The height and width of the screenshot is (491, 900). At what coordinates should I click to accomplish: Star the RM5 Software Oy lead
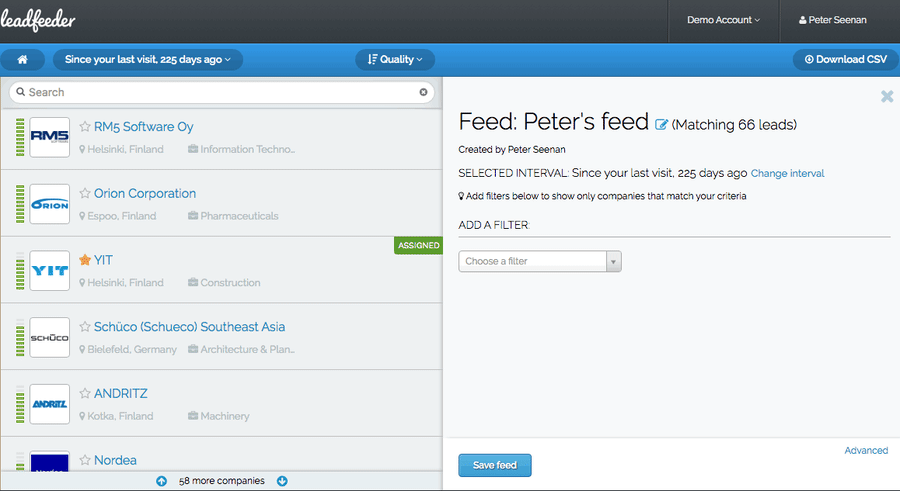tap(85, 126)
